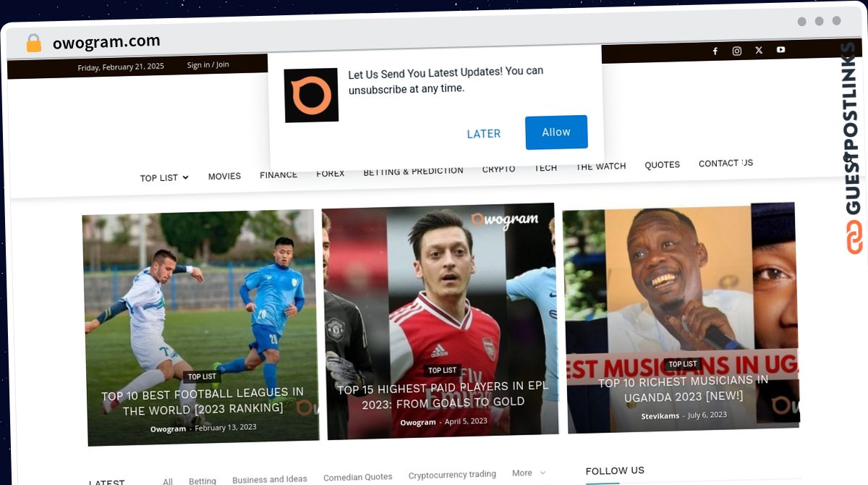Image resolution: width=868 pixels, height=485 pixels.
Task: Open the FINANCE menu item
Action: click(x=278, y=174)
